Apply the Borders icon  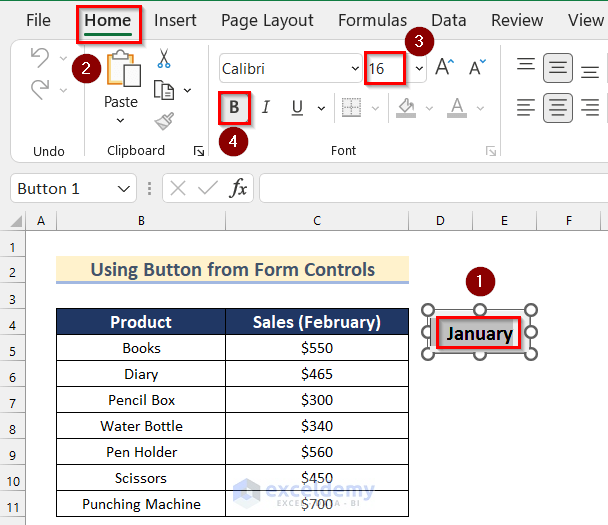351,107
